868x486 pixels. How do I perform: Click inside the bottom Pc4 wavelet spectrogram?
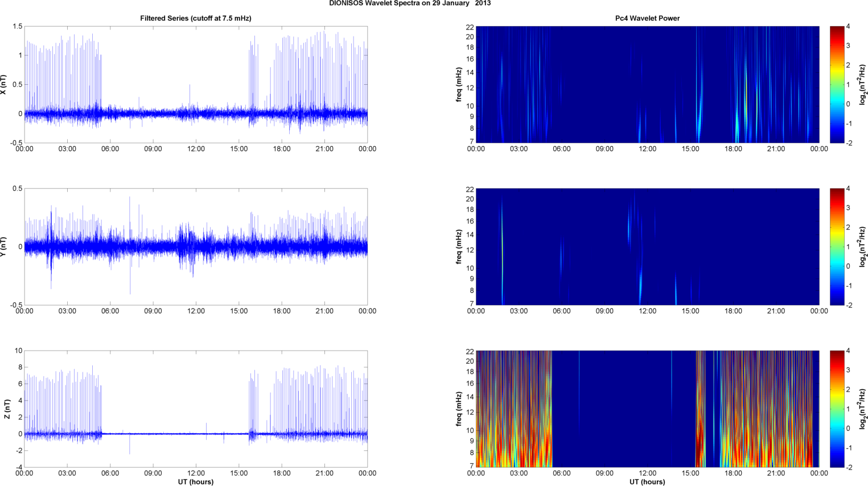647,409
